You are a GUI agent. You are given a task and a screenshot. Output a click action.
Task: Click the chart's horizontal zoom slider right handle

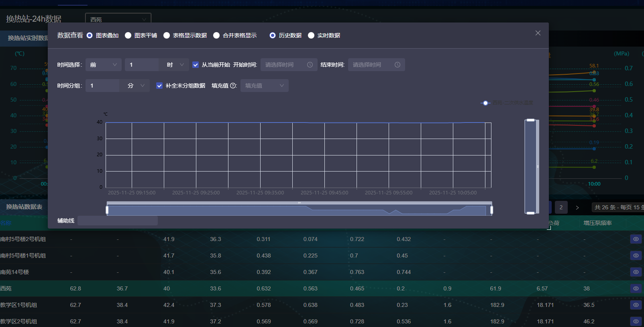click(x=491, y=210)
